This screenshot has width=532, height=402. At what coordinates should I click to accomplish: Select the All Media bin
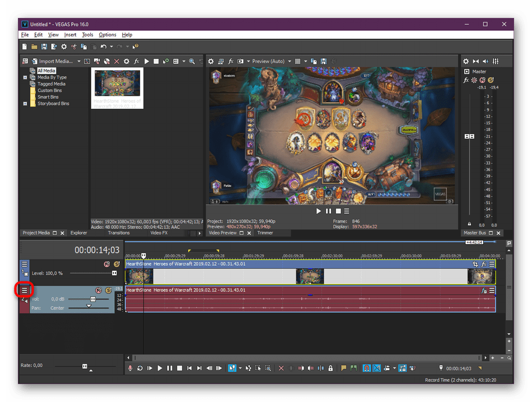47,71
